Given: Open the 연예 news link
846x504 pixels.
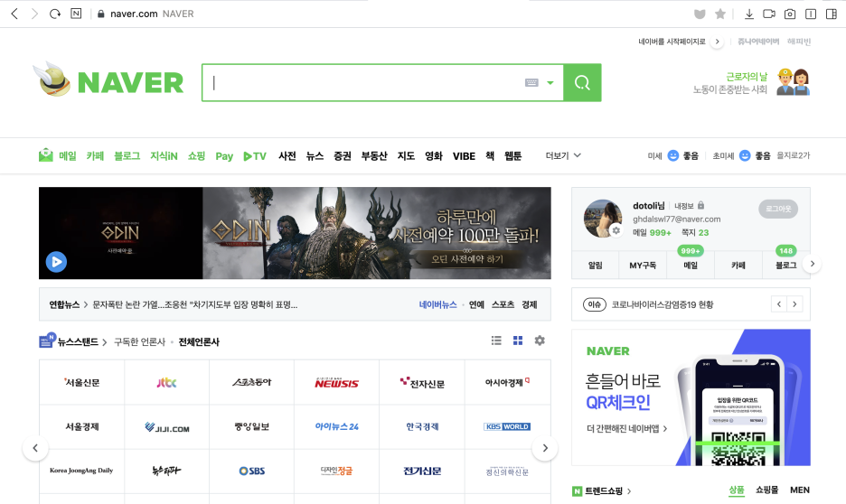Looking at the screenshot, I should pos(476,304).
